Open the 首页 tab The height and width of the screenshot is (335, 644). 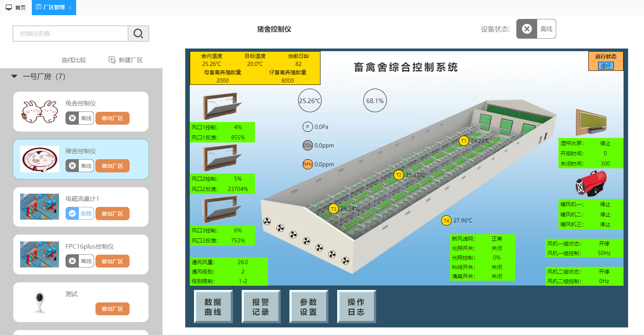(16, 8)
